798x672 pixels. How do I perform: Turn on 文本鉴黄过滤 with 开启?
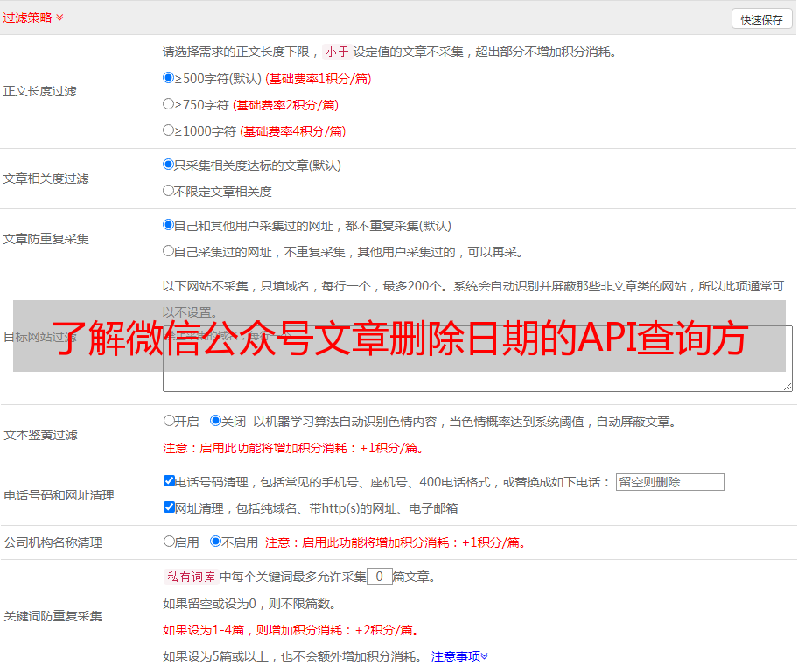pos(169,421)
